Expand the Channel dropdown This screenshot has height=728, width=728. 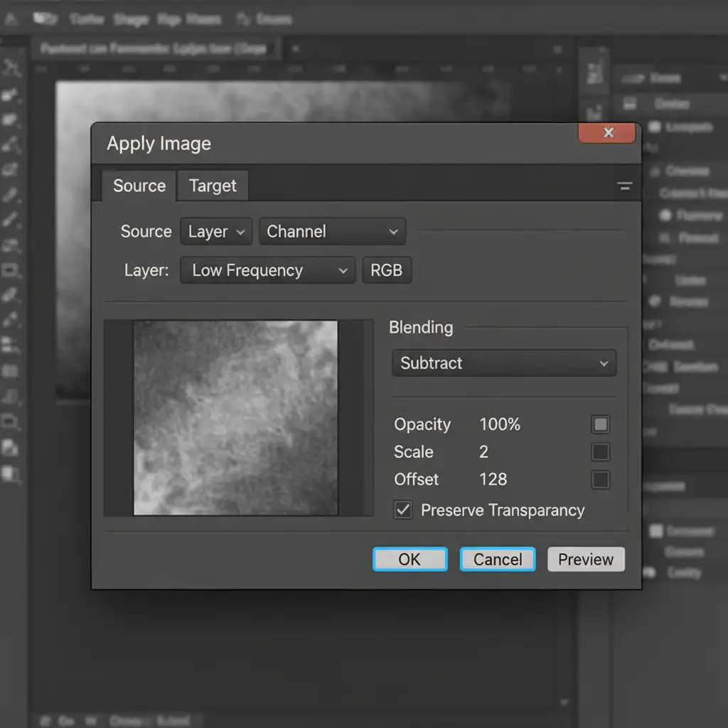pos(332,232)
